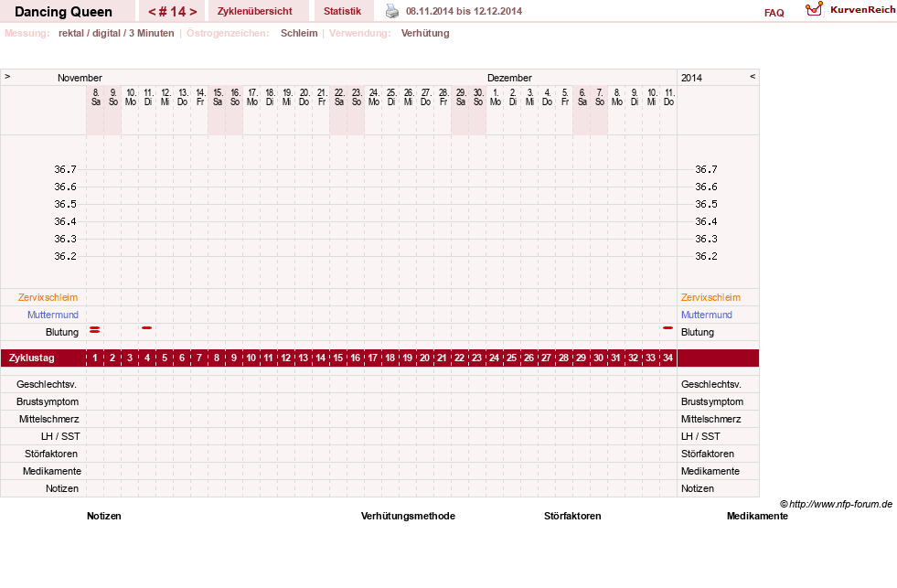The width and height of the screenshot is (897, 588).
Task: Select cycle day 14 in Zyklustag row
Action: pos(320,358)
